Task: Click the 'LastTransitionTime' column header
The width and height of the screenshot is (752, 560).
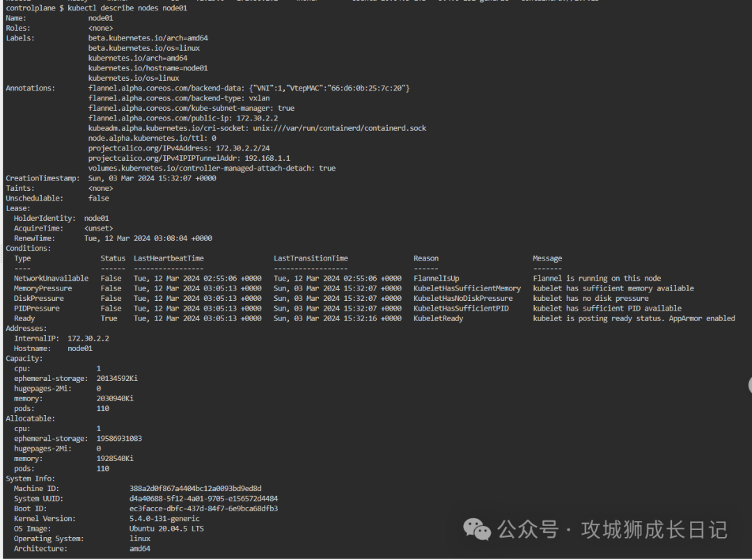Action: click(x=311, y=258)
